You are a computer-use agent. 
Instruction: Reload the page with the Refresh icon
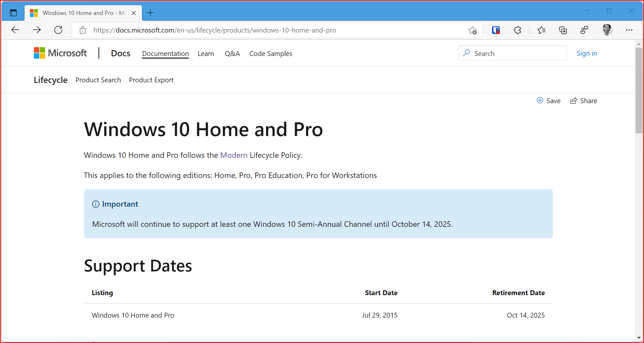(58, 30)
